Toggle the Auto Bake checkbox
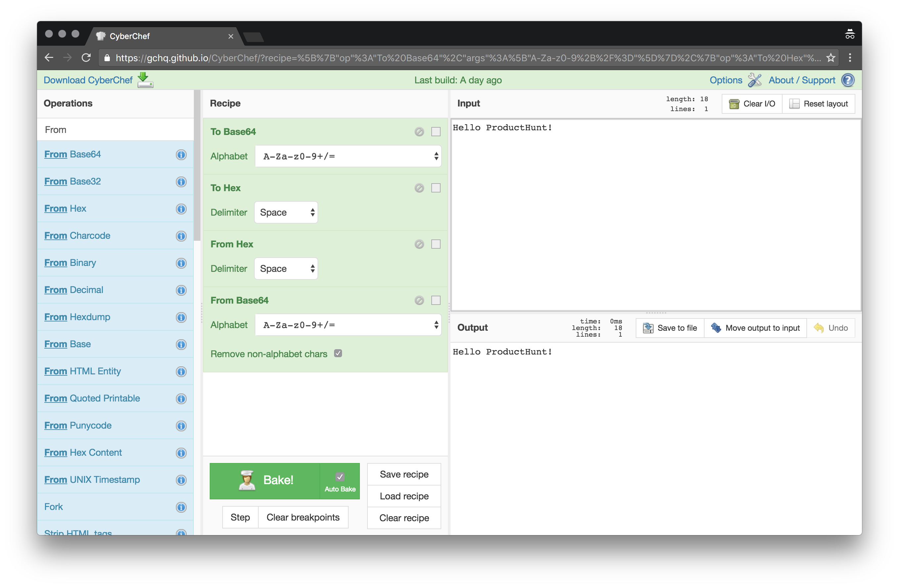 pyautogui.click(x=340, y=477)
